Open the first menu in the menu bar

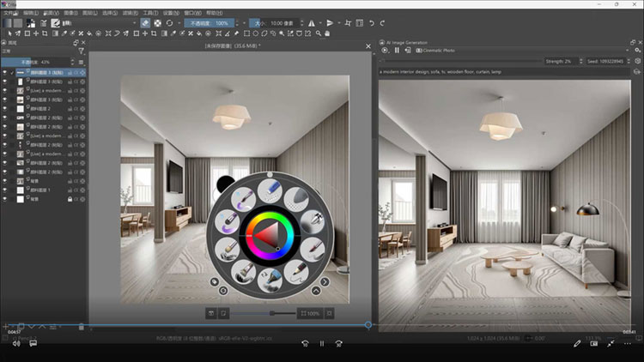[9, 14]
